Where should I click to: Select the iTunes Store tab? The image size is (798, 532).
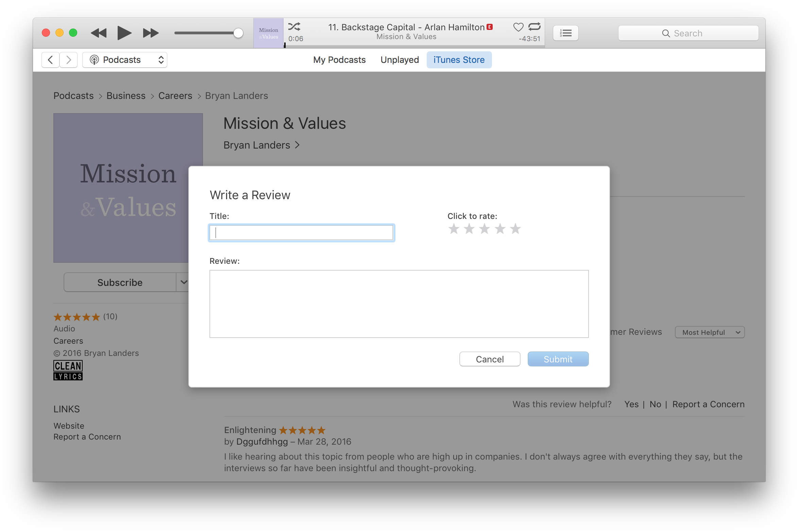(x=459, y=60)
